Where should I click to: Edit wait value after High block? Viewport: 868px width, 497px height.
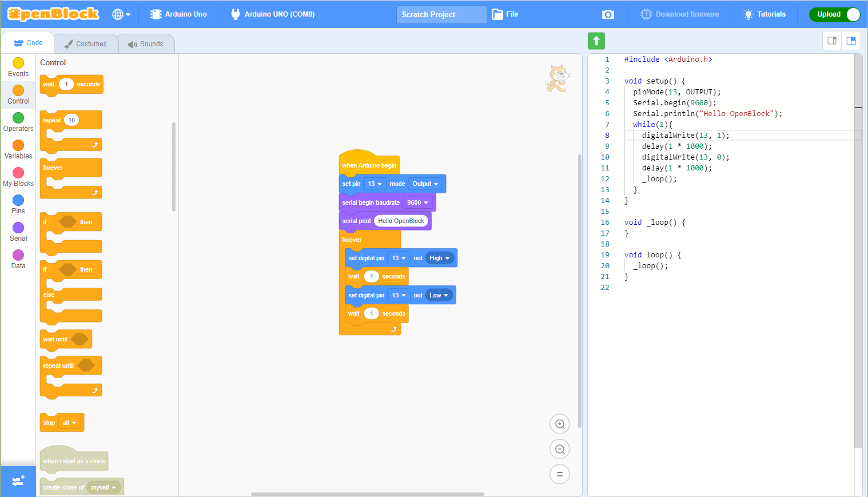pos(372,276)
